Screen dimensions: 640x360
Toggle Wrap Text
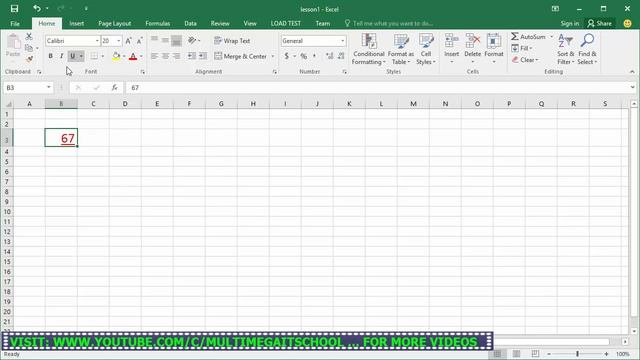pos(232,41)
